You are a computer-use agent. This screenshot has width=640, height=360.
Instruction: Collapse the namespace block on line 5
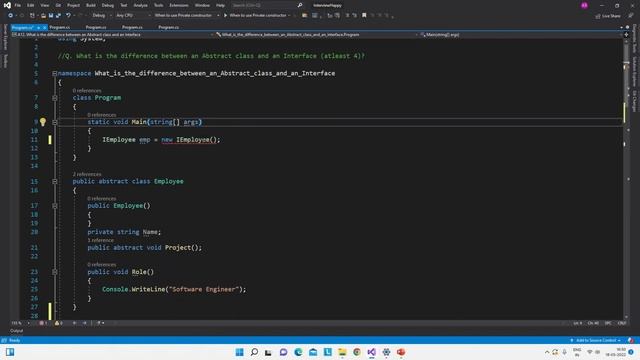click(54, 73)
